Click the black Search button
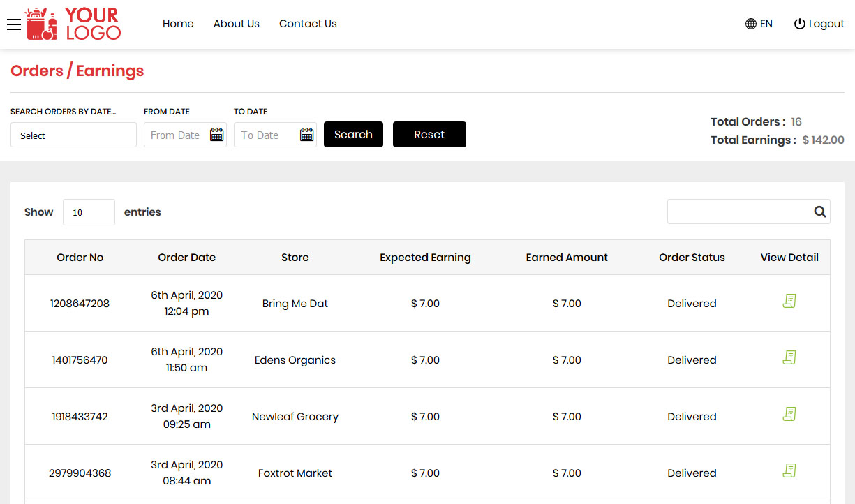The image size is (855, 504). (353, 135)
